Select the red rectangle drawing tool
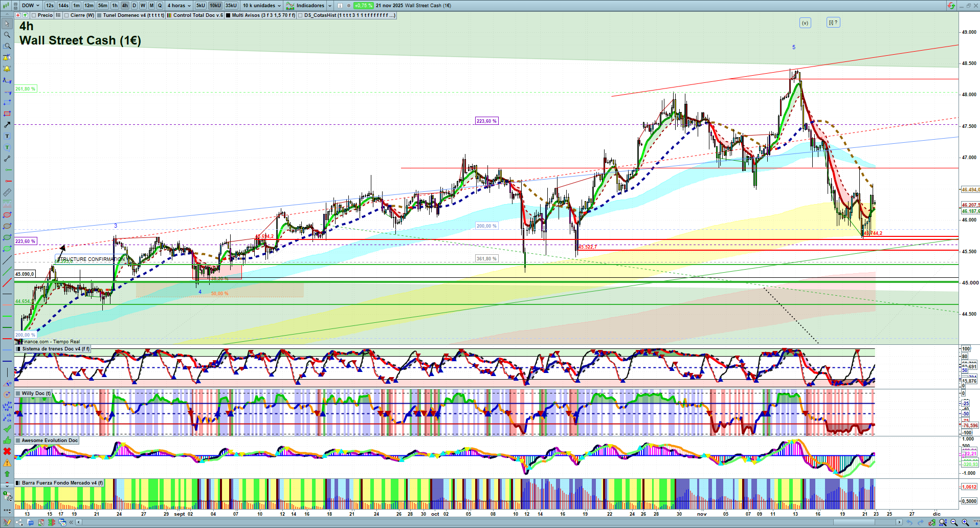The width and height of the screenshot is (980, 528). (7, 114)
